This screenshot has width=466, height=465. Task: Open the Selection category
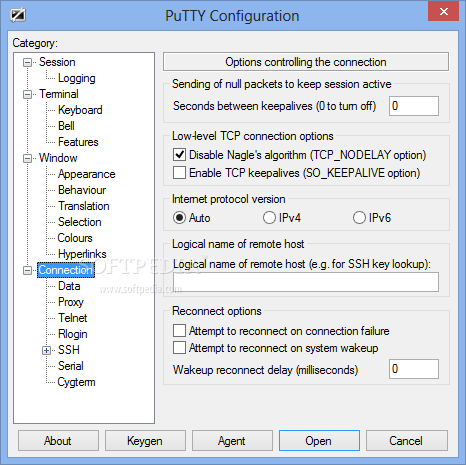tap(80, 222)
